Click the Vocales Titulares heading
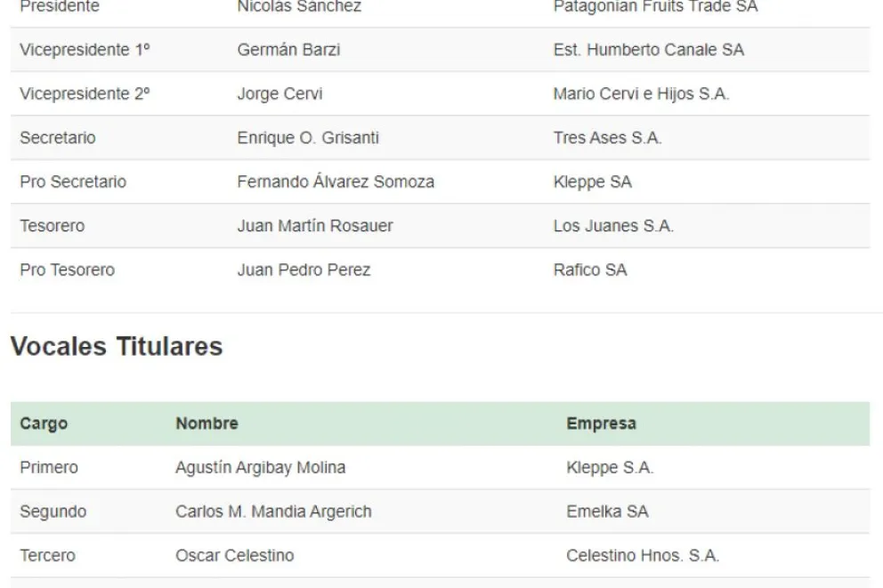 point(117,347)
